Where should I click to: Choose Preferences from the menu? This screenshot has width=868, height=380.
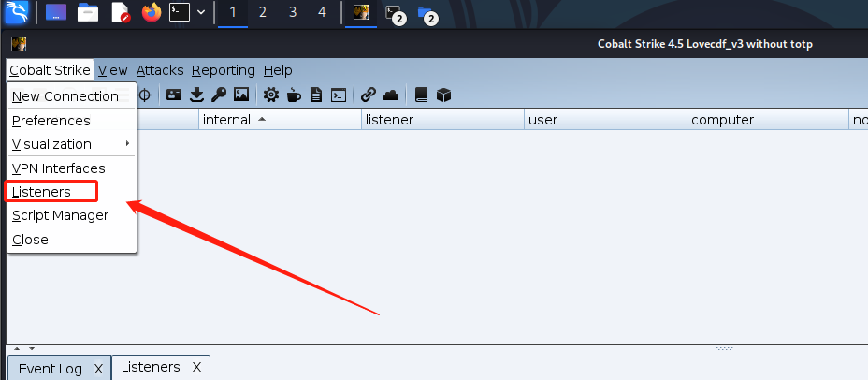pos(71,121)
